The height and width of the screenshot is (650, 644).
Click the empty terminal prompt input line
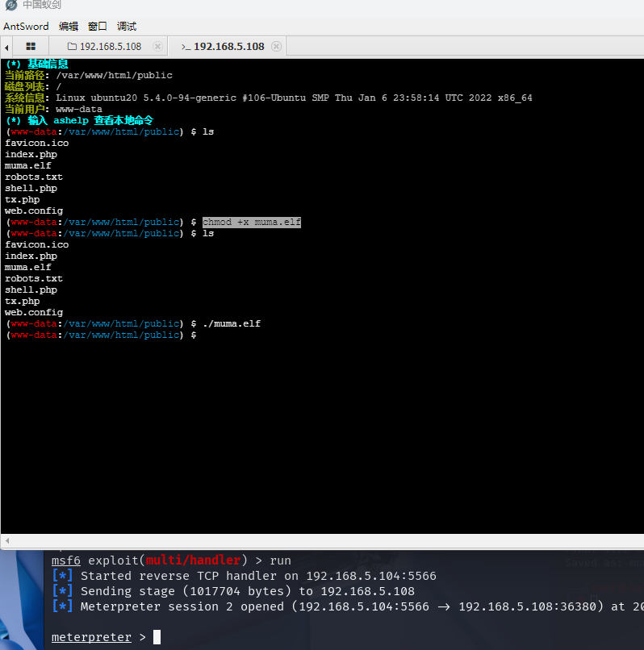point(101,335)
